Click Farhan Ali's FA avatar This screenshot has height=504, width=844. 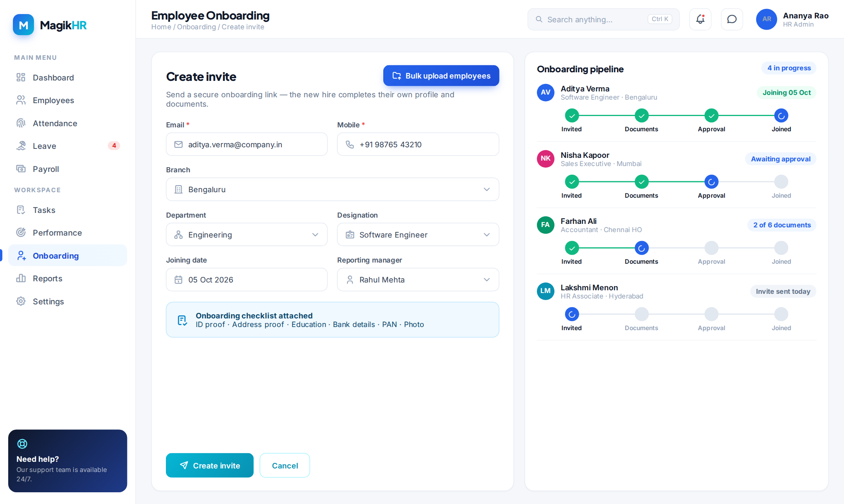tap(545, 225)
